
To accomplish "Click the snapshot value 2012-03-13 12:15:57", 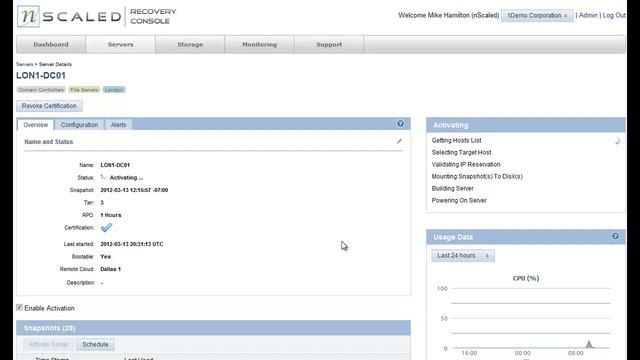I will (x=134, y=190).
